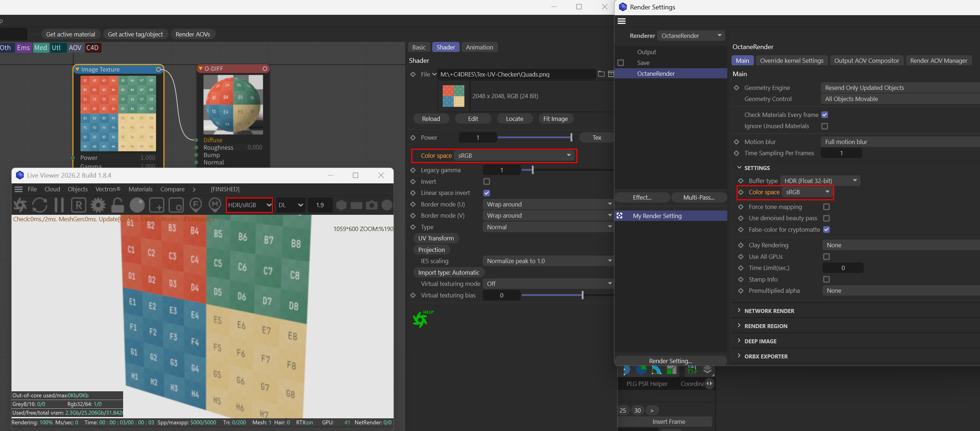Open the Buffer type dropdown
This screenshot has width=980, height=431.
click(x=820, y=181)
